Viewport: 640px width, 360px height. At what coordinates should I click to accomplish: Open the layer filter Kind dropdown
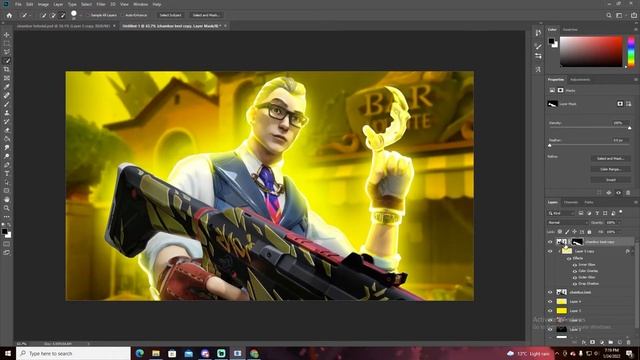click(x=561, y=213)
